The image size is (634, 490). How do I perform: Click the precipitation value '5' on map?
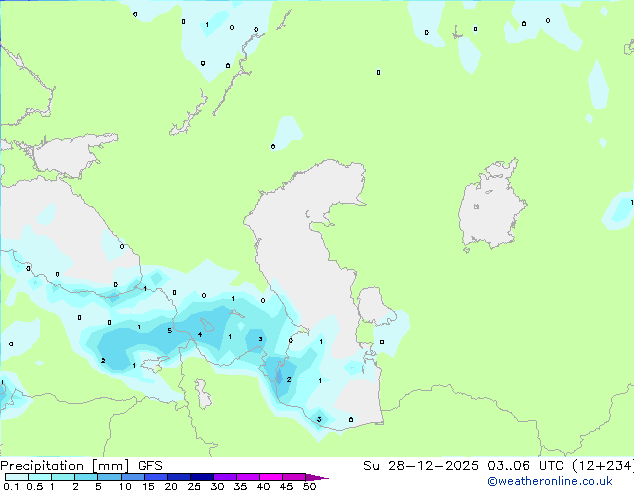point(169,331)
